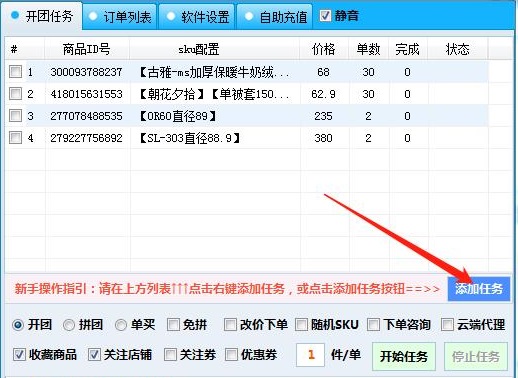Screen dimensions: 518x378
Task: Open the 自助充值 tab
Action: pos(276,17)
